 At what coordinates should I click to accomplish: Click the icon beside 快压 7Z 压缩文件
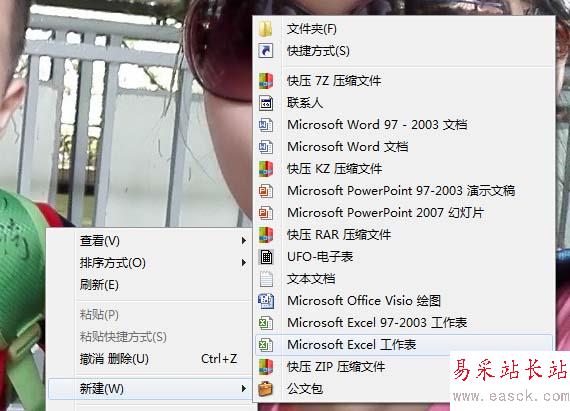click(x=266, y=81)
